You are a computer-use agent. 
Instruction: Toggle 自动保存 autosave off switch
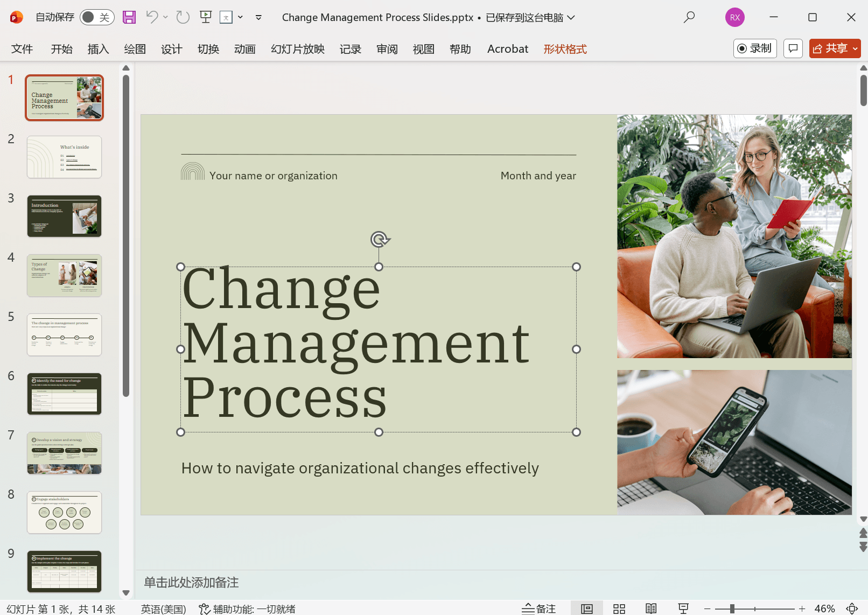pyautogui.click(x=96, y=17)
